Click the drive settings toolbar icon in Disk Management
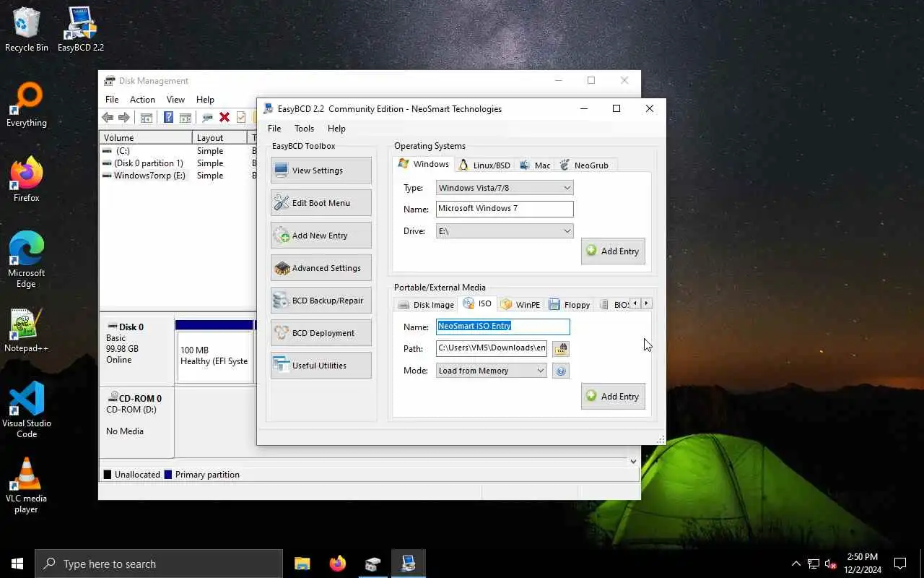 pos(207,118)
